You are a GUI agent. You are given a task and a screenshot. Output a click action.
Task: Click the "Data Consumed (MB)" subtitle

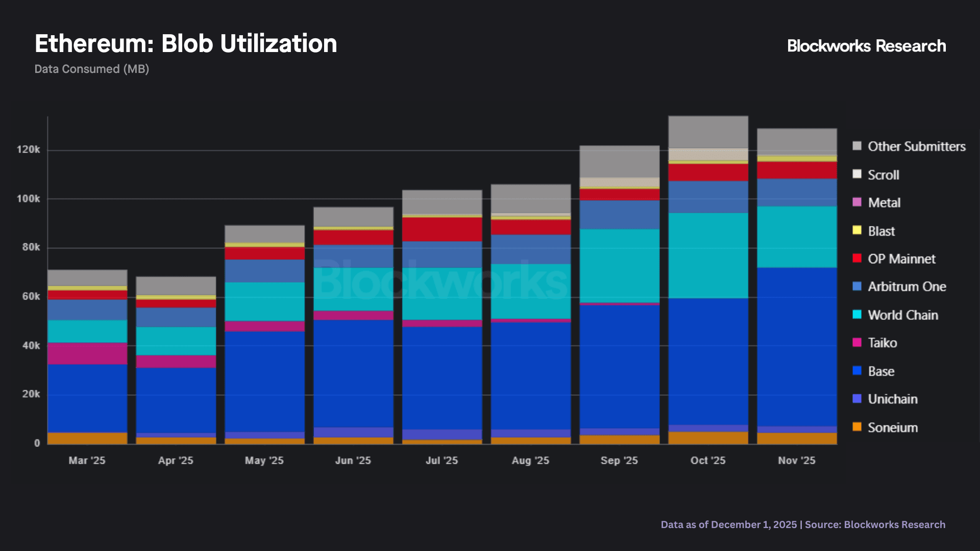coord(92,69)
